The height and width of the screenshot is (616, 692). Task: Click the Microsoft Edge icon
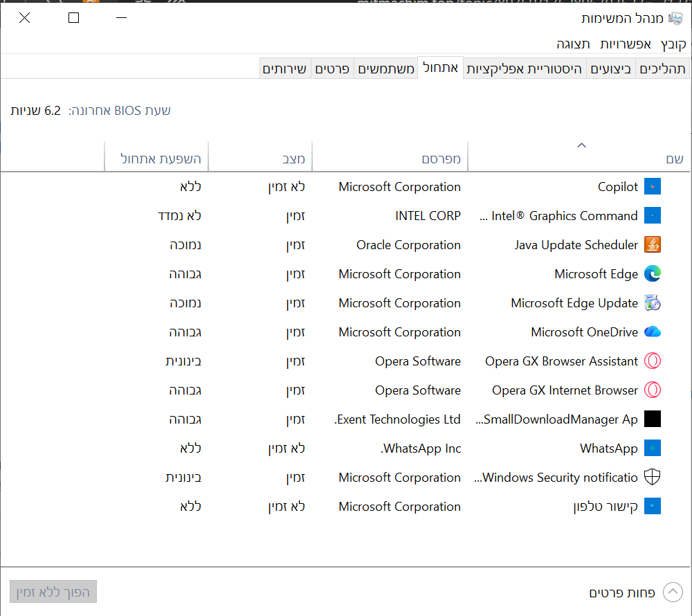652,274
